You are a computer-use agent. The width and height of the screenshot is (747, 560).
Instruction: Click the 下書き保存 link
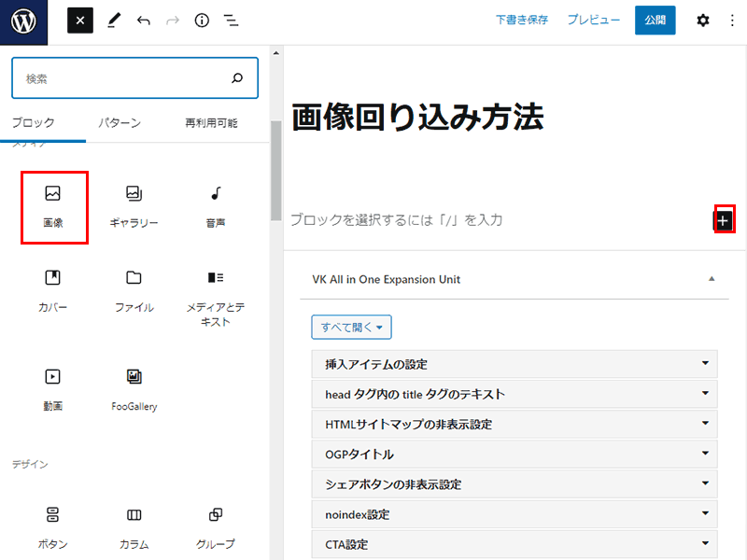coord(522,20)
